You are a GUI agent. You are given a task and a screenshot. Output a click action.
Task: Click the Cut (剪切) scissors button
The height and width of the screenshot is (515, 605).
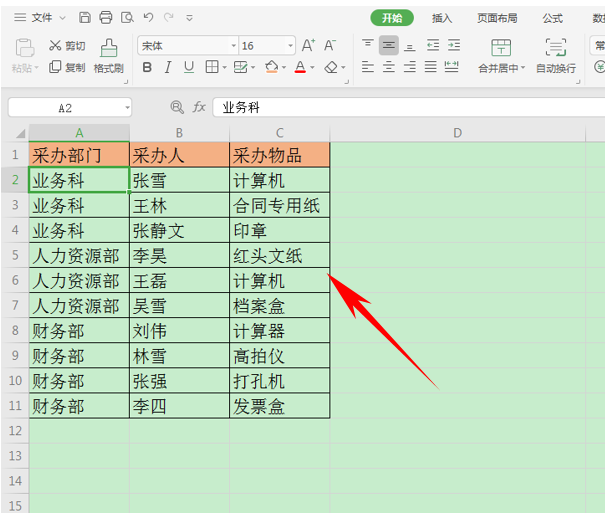(x=67, y=46)
